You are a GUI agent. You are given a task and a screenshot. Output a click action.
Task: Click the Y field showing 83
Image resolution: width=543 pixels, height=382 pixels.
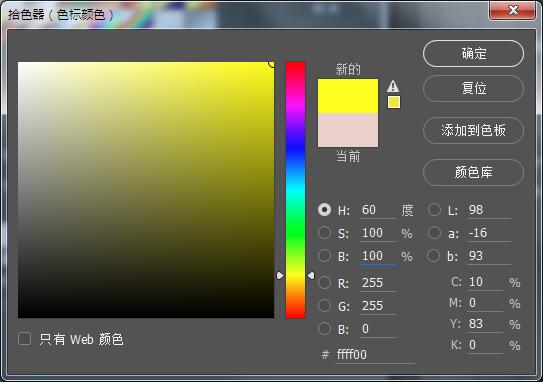pos(485,324)
